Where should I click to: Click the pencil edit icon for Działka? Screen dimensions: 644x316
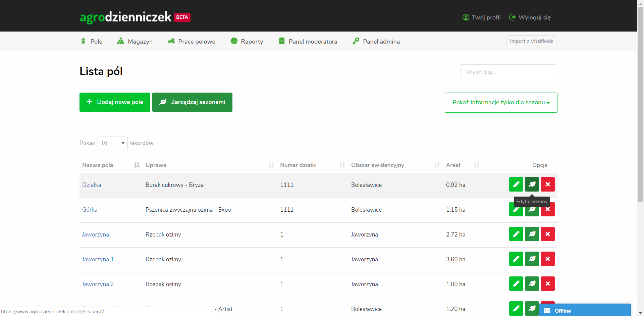coord(516,185)
